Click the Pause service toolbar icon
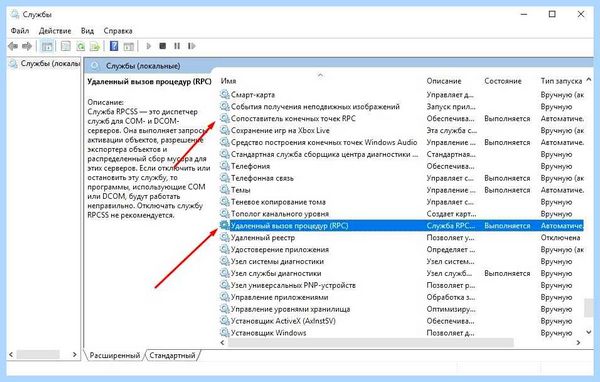Screen dimensions: 600x382 click(177, 46)
